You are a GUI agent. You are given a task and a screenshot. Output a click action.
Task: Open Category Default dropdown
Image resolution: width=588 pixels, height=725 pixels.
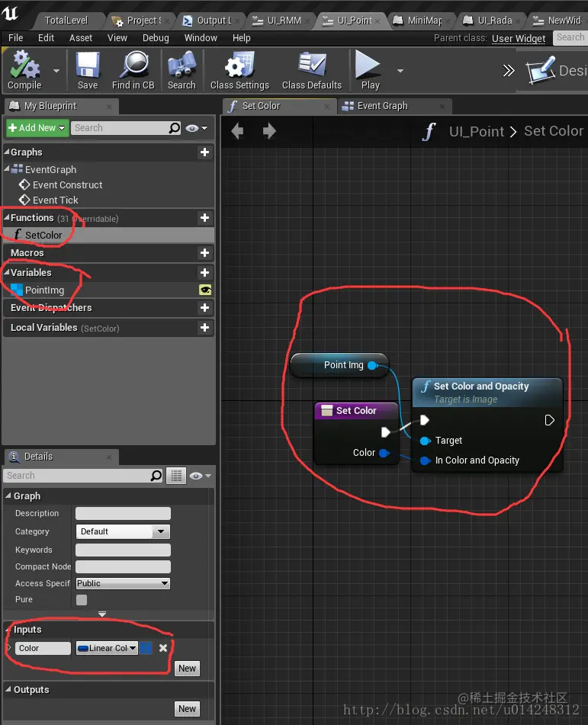(123, 531)
